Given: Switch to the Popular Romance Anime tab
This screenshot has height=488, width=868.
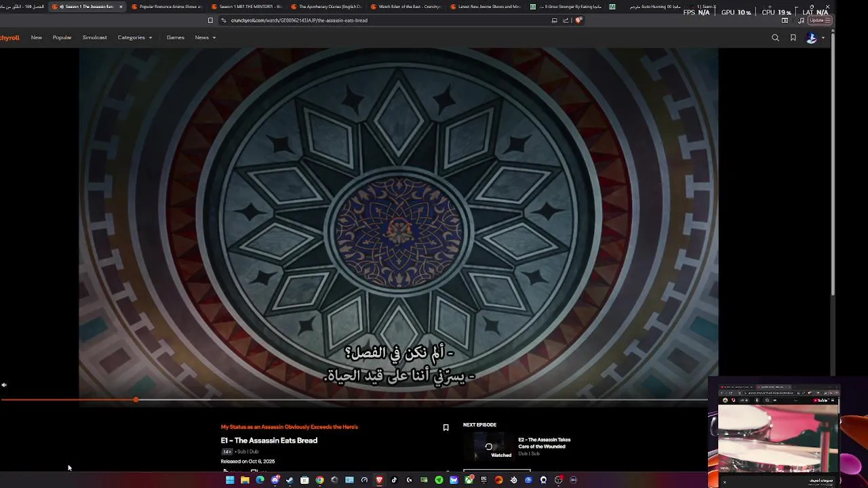Looking at the screenshot, I should 167,7.
